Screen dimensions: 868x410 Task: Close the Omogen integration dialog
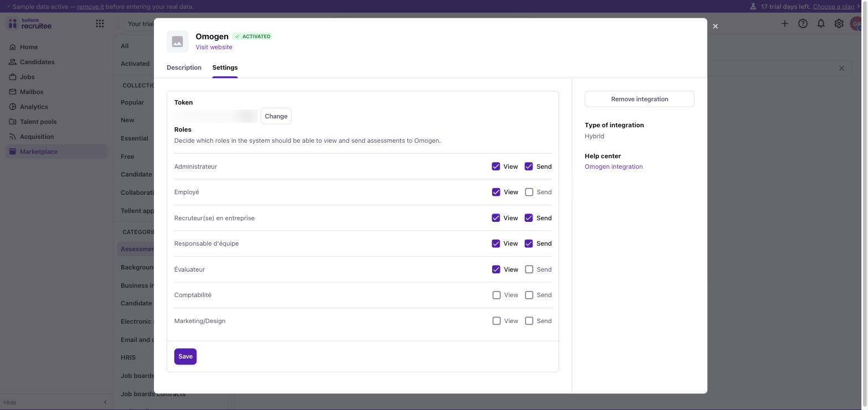(715, 26)
